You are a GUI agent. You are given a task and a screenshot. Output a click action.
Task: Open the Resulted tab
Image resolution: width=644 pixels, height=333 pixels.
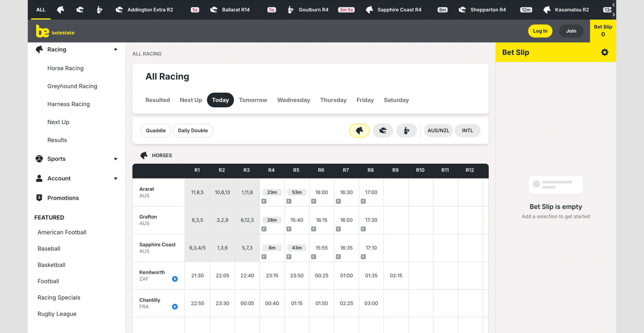157,100
